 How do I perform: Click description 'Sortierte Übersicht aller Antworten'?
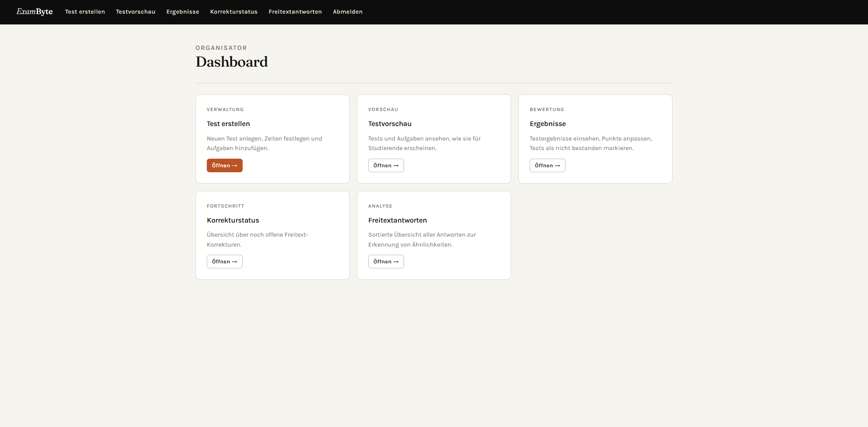click(422, 239)
